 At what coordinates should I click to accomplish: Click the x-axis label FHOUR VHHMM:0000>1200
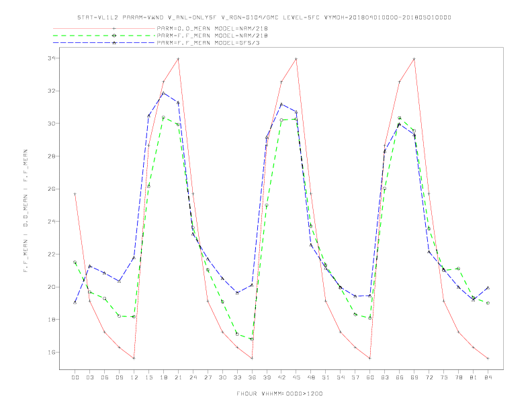(279, 394)
